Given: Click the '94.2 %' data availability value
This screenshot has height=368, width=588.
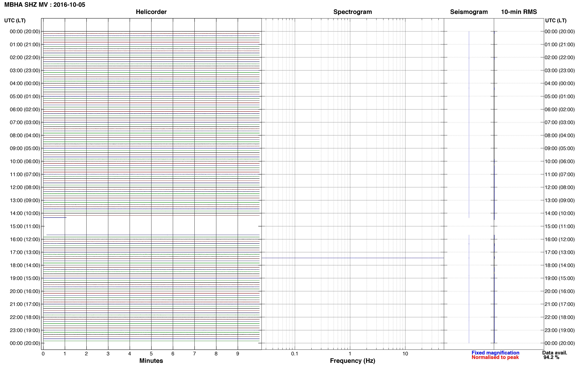Looking at the screenshot, I should (x=551, y=357).
